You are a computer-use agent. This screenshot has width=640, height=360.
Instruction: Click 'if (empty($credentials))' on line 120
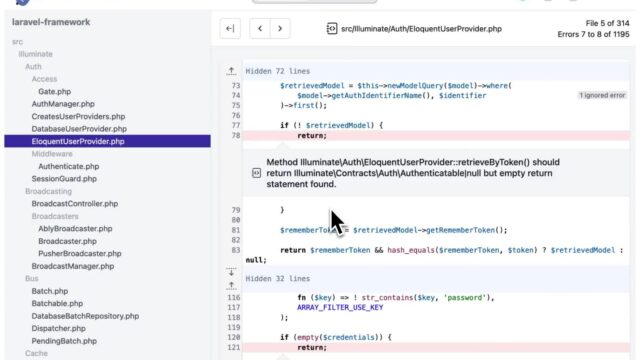(336, 337)
